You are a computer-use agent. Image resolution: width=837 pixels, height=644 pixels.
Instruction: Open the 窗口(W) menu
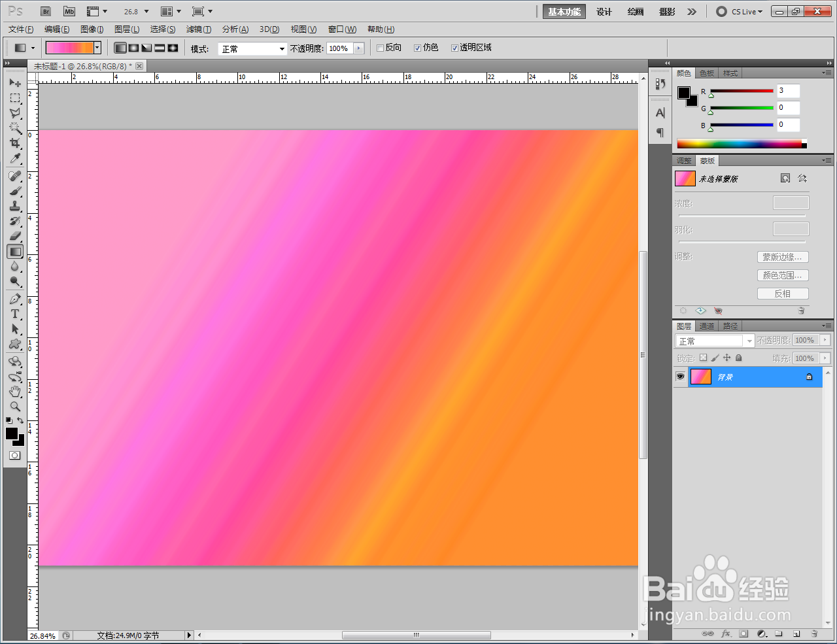342,29
